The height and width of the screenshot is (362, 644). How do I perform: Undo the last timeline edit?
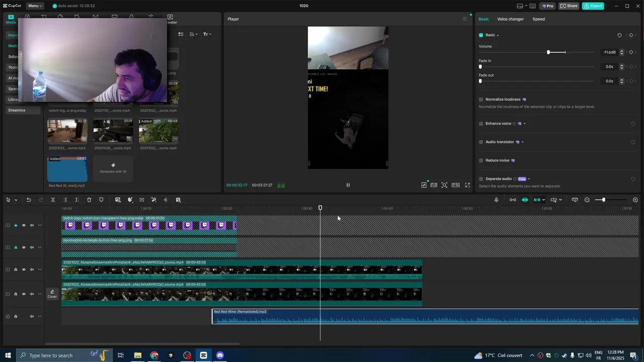click(29, 200)
